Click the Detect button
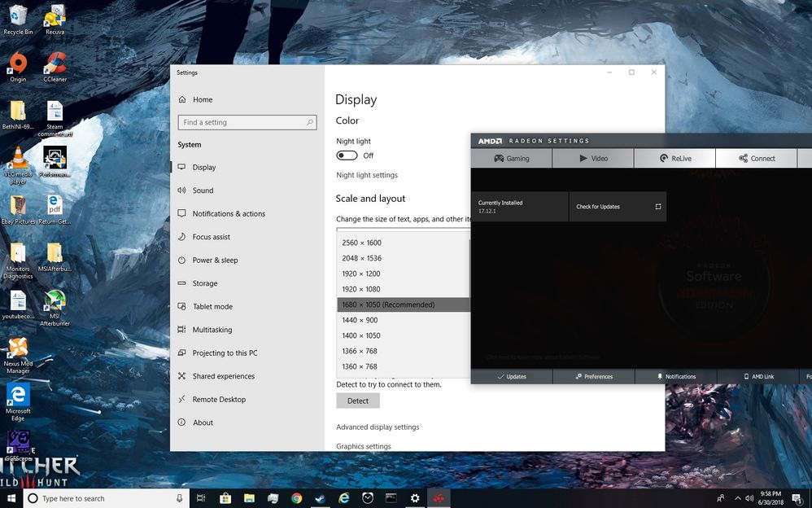The image size is (812, 508). point(358,401)
